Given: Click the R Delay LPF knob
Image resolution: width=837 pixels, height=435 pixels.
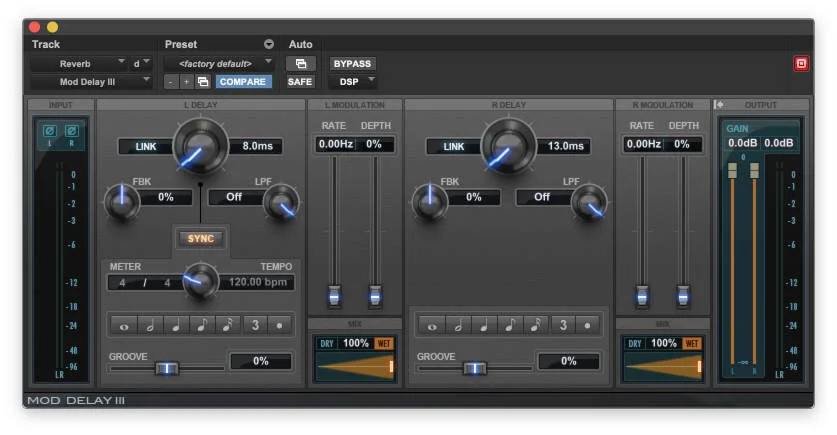Looking at the screenshot, I should (x=589, y=202).
